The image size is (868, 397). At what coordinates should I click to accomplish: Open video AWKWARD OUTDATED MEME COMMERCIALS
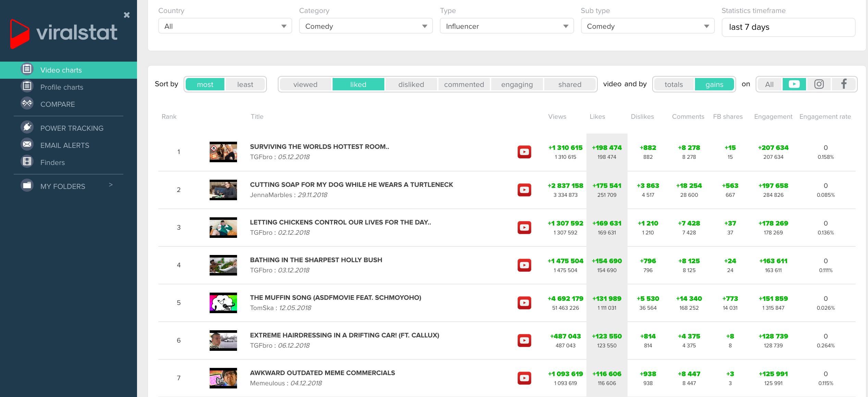pyautogui.click(x=322, y=373)
